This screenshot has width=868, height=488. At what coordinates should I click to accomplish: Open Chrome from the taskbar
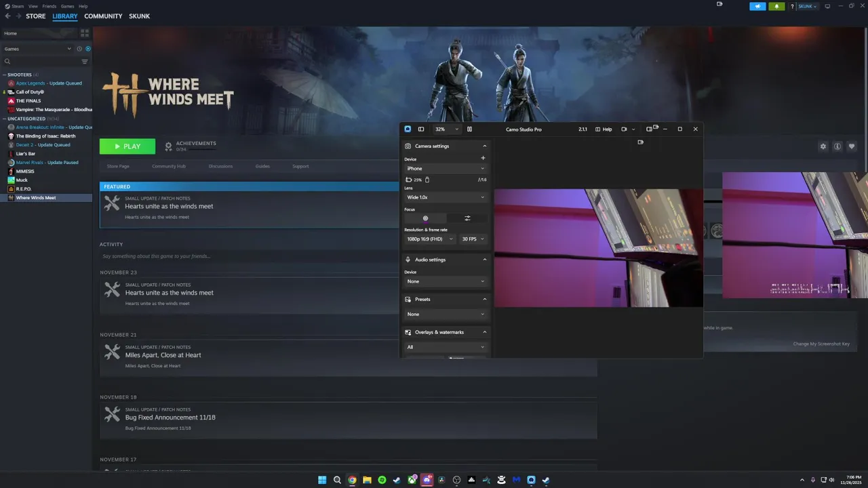352,480
